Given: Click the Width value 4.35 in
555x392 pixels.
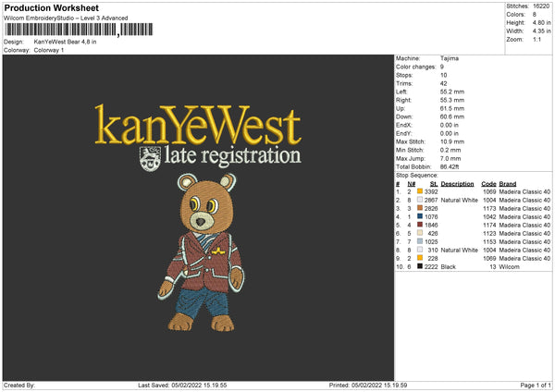Looking at the screenshot, I should coord(541,31).
